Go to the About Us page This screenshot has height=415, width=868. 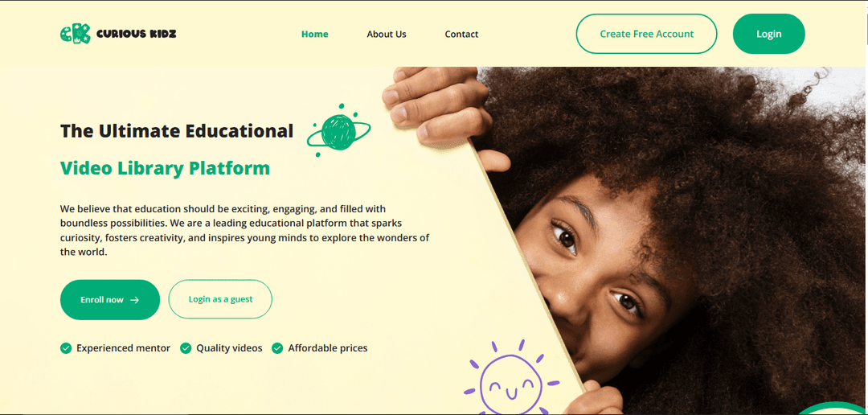tap(387, 35)
